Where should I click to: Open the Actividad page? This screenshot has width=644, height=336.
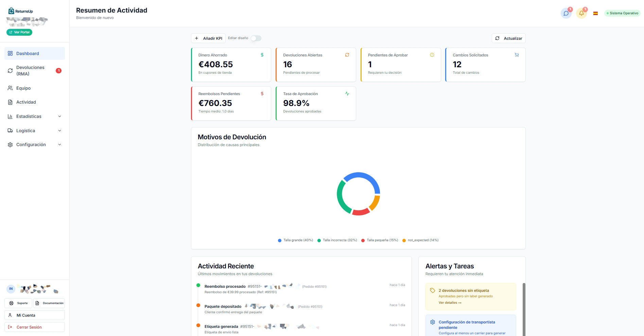pos(35,102)
